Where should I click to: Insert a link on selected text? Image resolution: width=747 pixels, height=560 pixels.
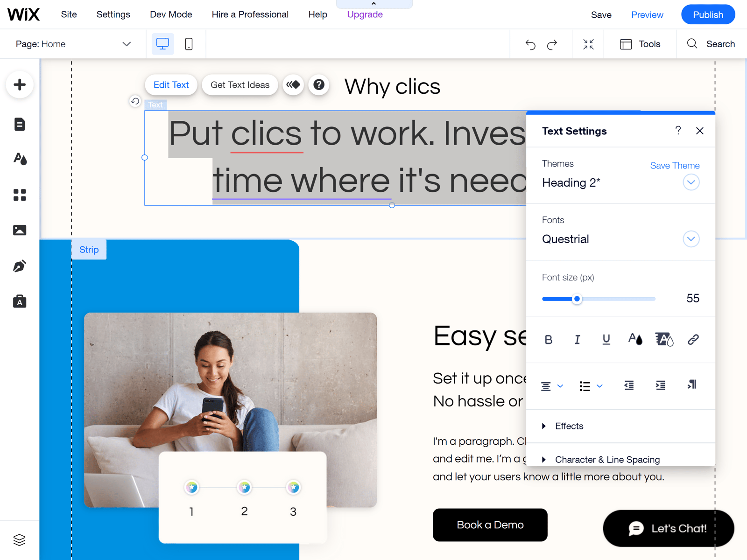click(692, 339)
